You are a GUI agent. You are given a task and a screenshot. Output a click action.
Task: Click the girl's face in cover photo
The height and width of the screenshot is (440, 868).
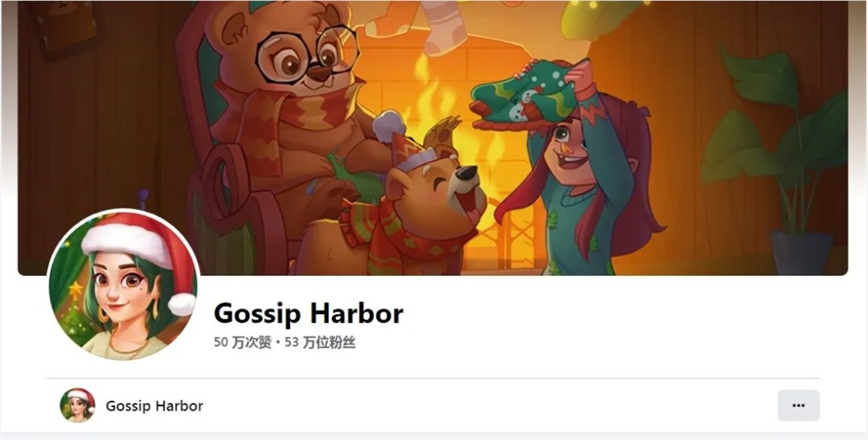click(x=567, y=145)
